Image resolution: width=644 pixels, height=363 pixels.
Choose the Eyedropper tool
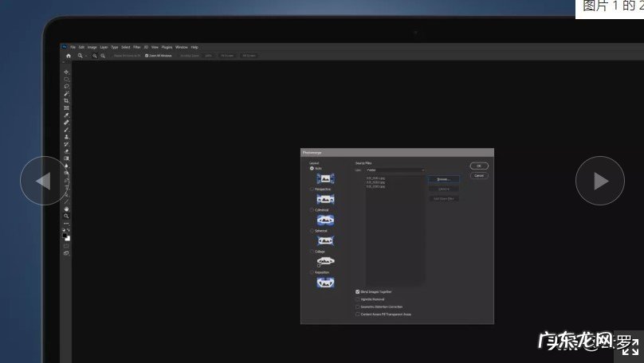(x=67, y=115)
